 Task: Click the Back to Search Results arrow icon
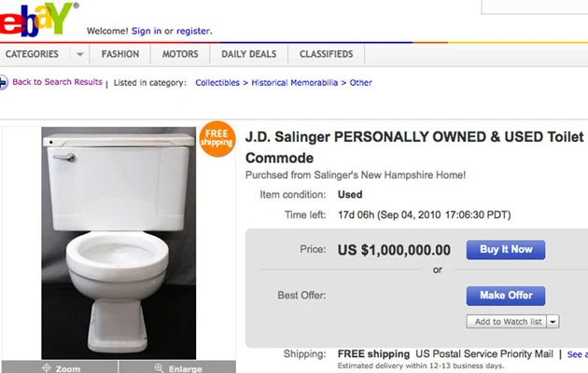(4, 82)
